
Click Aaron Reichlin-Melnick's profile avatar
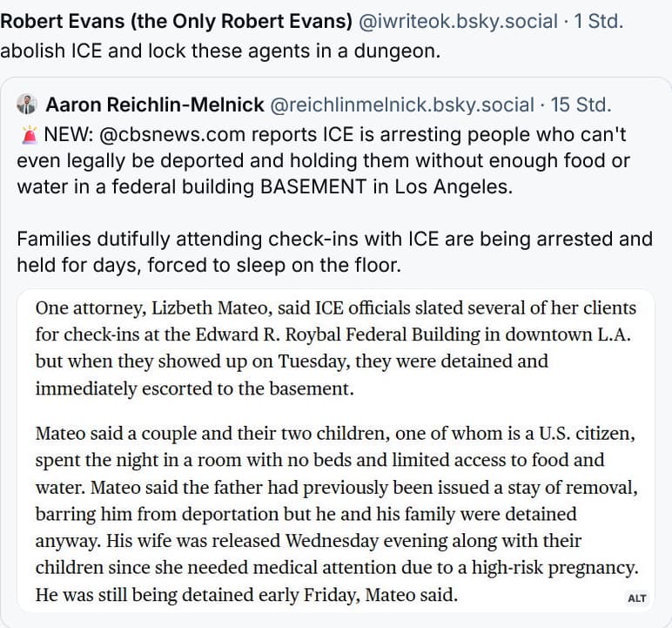click(26, 105)
